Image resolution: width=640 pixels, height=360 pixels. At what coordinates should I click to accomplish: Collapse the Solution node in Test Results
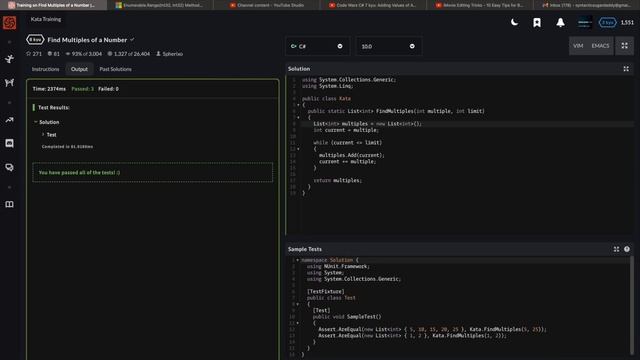point(36,122)
